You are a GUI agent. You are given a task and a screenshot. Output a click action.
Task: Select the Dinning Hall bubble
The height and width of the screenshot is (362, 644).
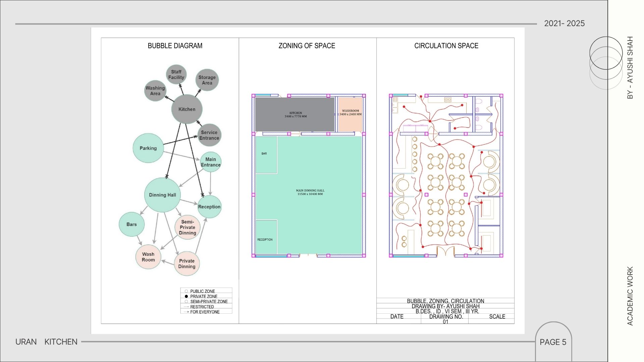[162, 195]
